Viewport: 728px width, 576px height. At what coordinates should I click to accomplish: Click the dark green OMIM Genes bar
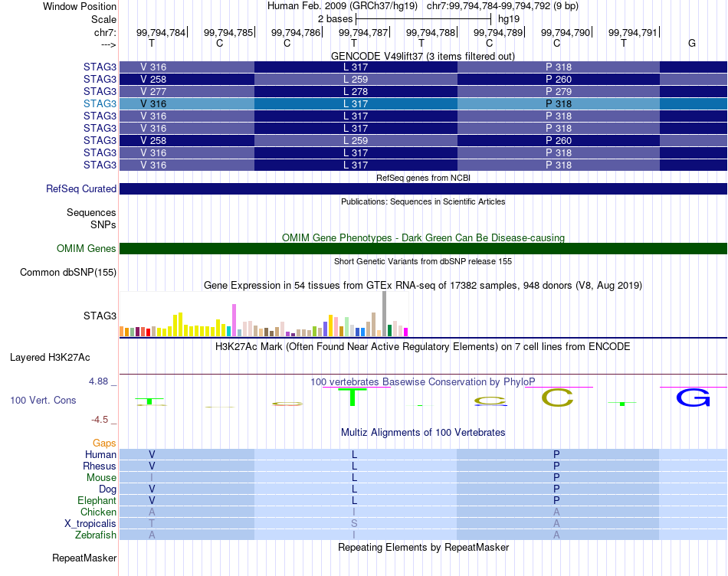pos(423,248)
